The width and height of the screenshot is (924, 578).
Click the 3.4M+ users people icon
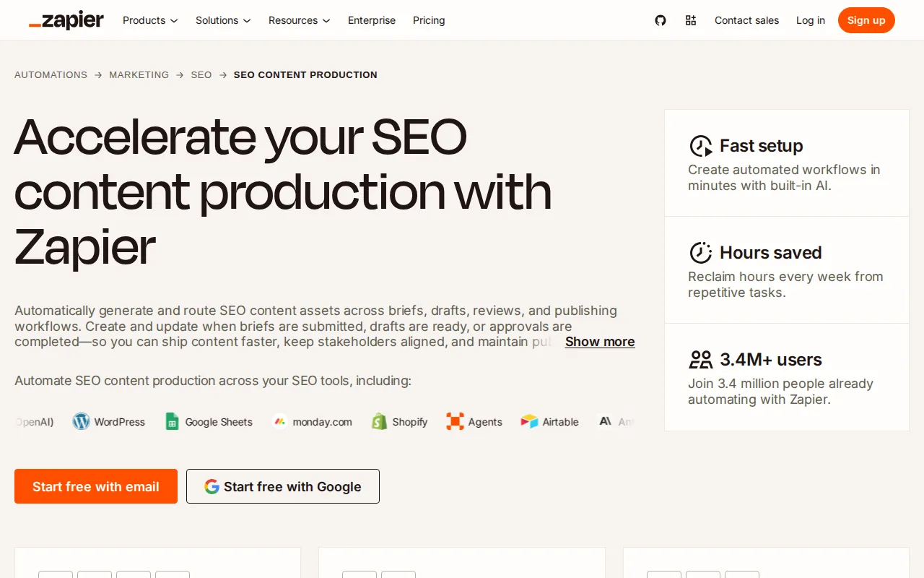click(701, 360)
